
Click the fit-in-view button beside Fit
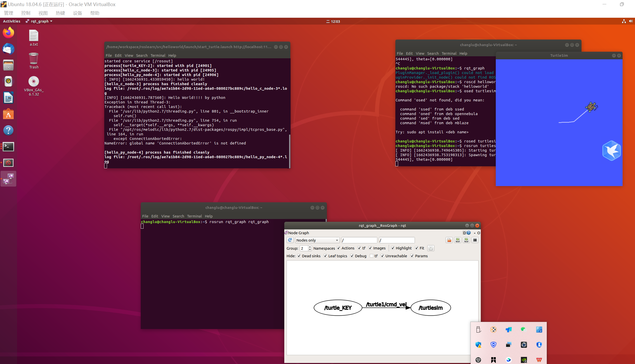pyautogui.click(x=431, y=248)
